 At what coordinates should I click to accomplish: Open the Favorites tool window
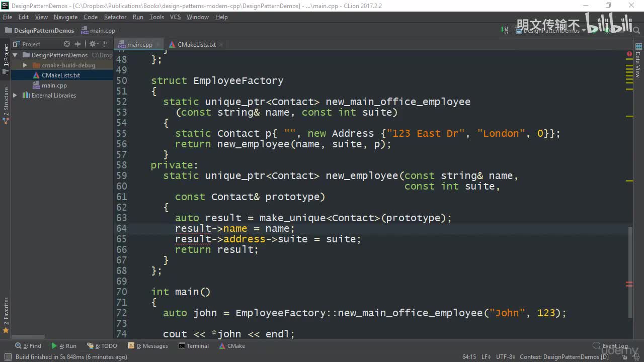click(6, 315)
